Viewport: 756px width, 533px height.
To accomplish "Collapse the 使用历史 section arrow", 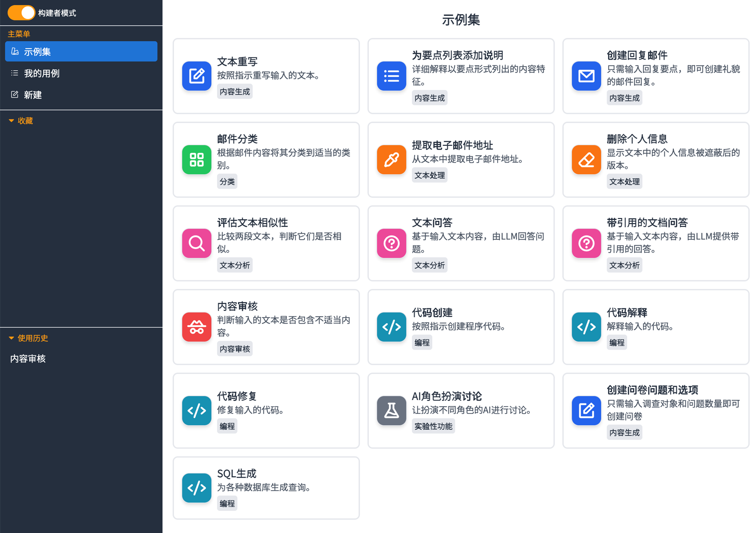I will click(11, 338).
